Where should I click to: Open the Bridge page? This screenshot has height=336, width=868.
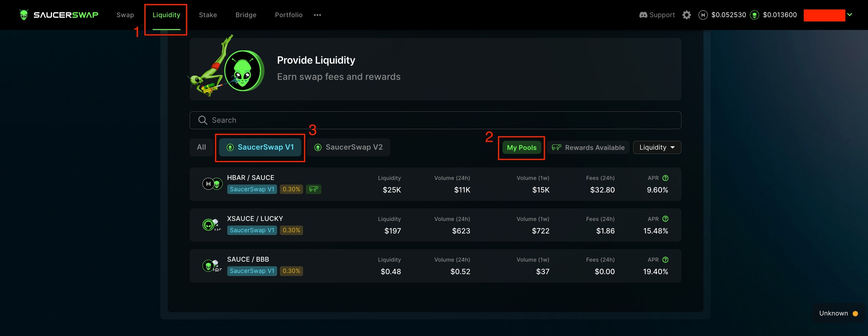[246, 15]
